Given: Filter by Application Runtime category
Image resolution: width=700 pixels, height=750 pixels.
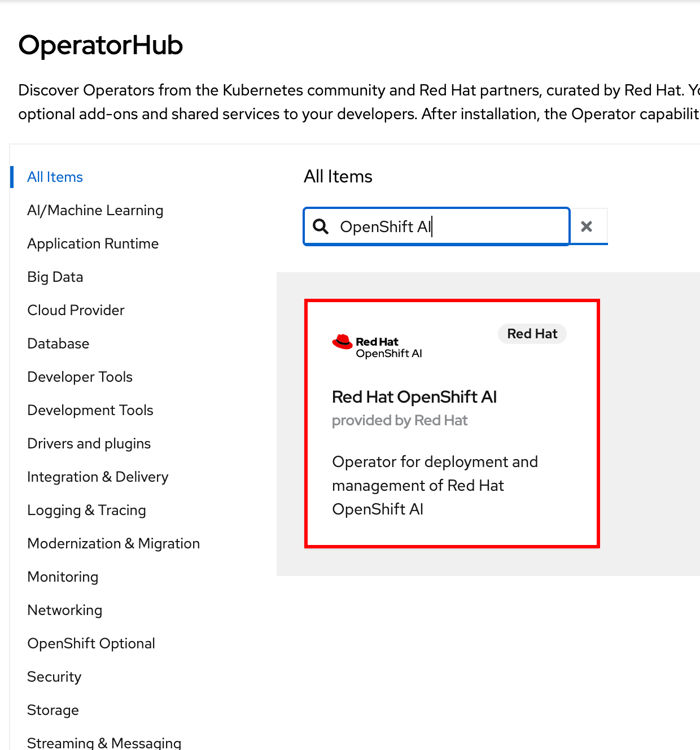Looking at the screenshot, I should coord(93,243).
